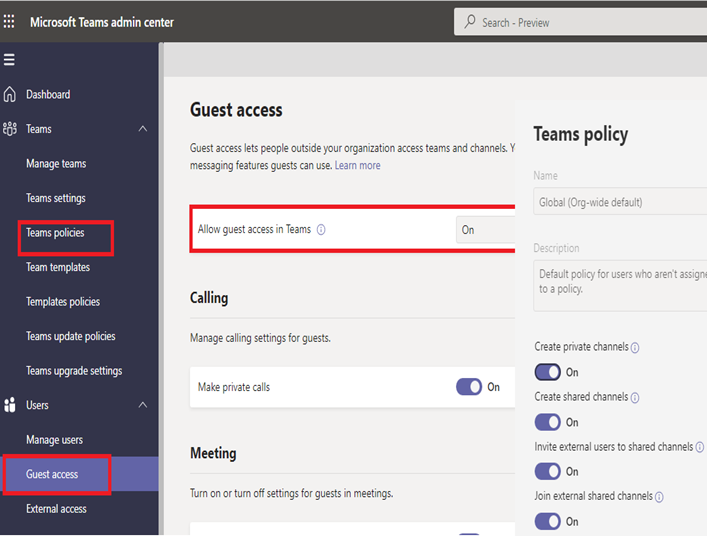This screenshot has height=537, width=708.
Task: Click the Make private calls label
Action: (233, 388)
